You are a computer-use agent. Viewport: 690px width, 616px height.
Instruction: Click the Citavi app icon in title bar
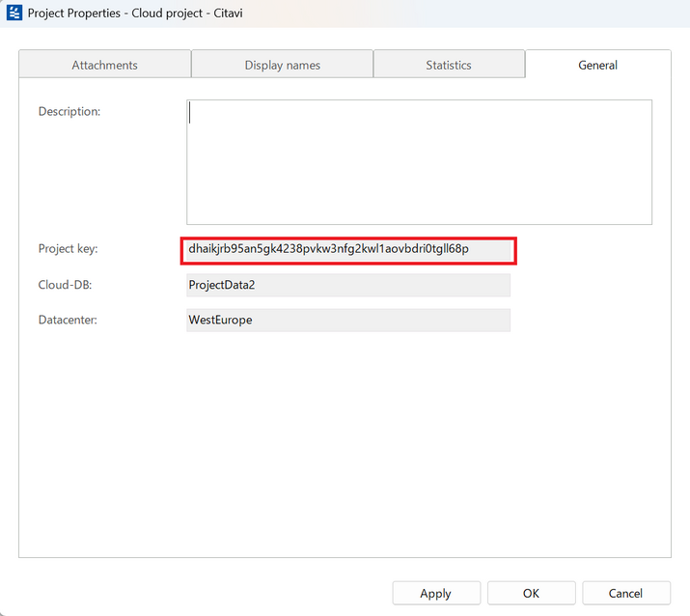point(14,13)
